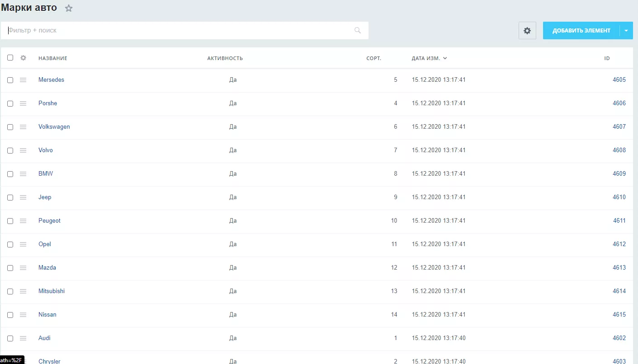Add page to favorites with star icon
Image resolution: width=638 pixels, height=364 pixels.
pyautogui.click(x=69, y=8)
